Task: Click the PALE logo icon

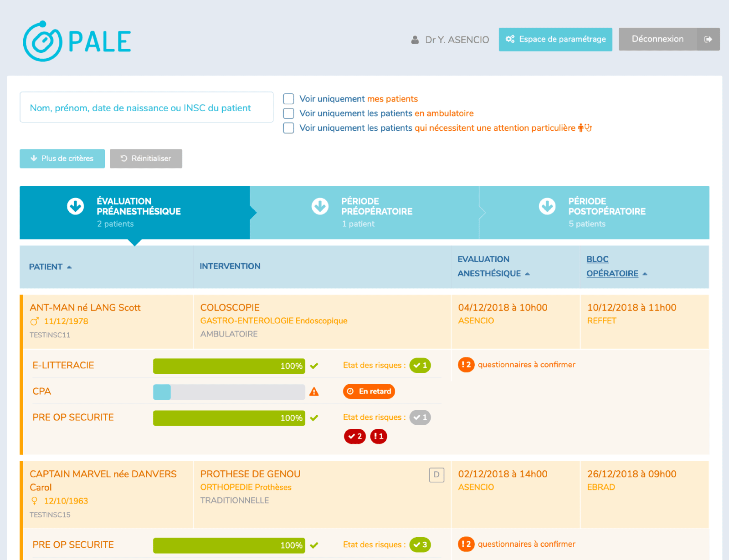Action: click(42, 41)
